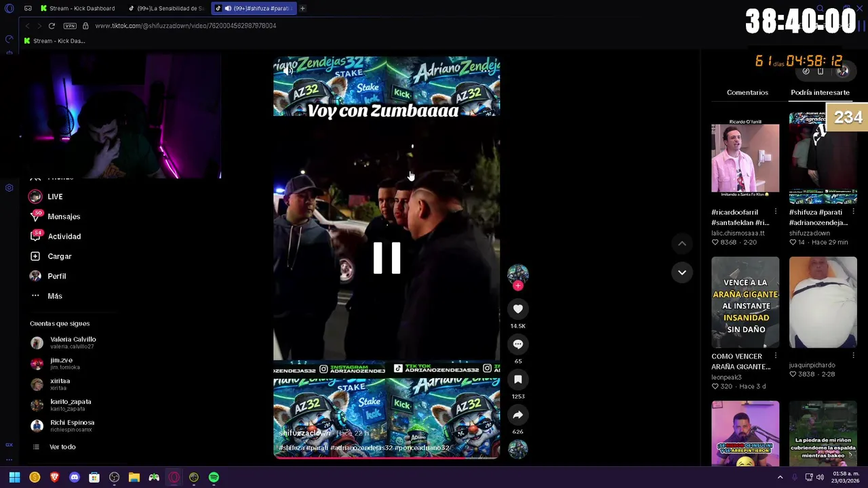Image resolution: width=868 pixels, height=488 pixels.
Task: Open comments via speech bubble icon
Action: click(x=517, y=344)
